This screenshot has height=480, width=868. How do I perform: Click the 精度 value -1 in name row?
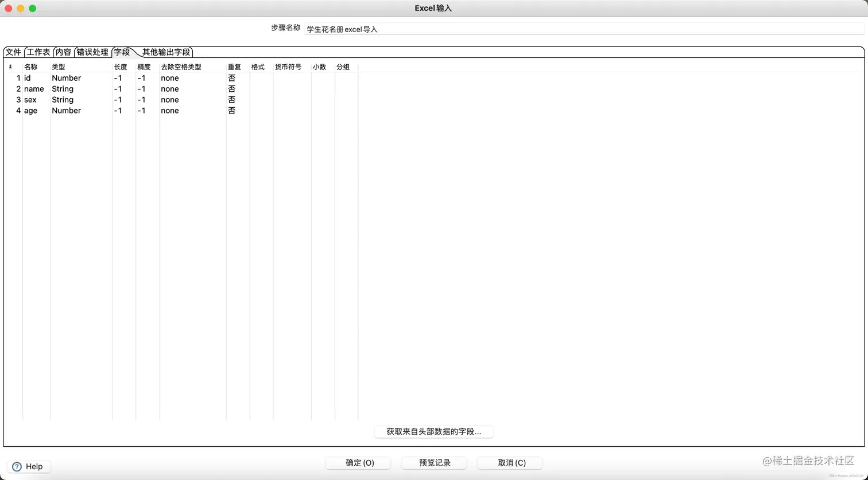pos(148,89)
